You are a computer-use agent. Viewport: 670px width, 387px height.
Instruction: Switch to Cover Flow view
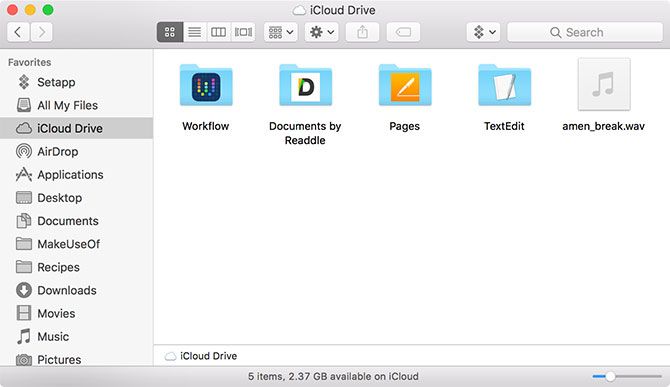point(243,32)
